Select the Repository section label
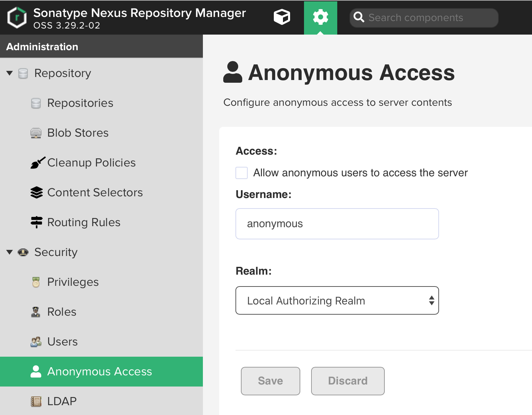The width and height of the screenshot is (532, 415). pos(63,73)
